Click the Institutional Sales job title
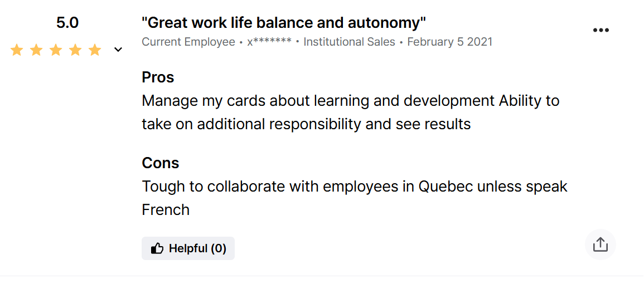The image size is (644, 284). pyautogui.click(x=349, y=42)
